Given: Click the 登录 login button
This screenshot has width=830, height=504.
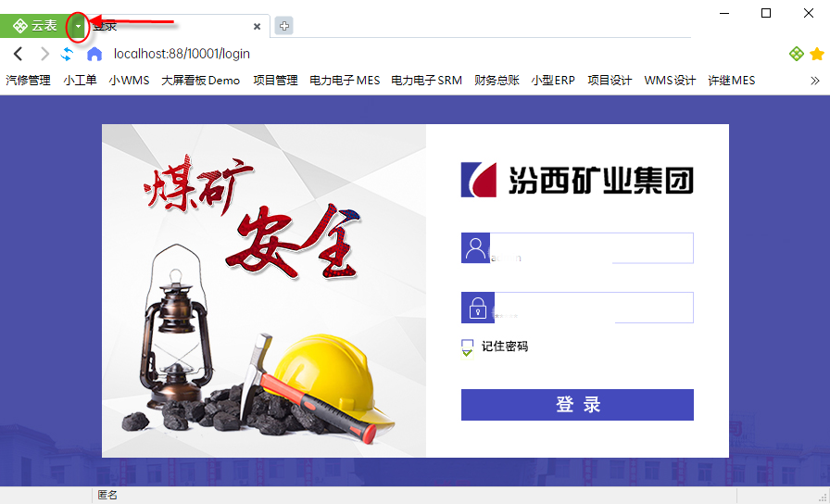Looking at the screenshot, I should coord(577,405).
